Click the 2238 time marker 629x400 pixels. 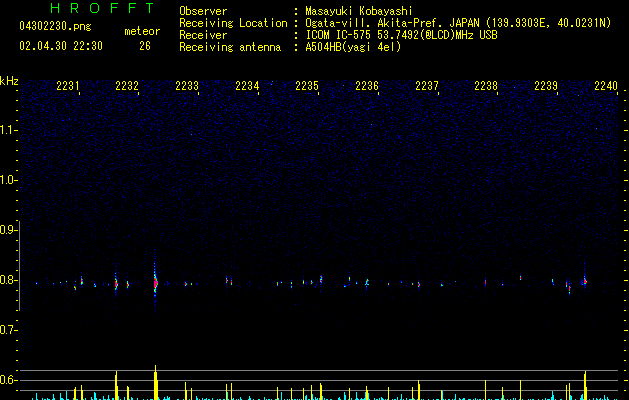click(486, 86)
